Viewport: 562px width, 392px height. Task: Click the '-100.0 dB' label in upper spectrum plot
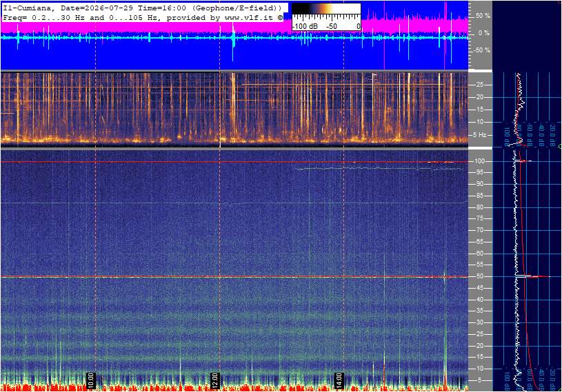pyautogui.click(x=507, y=136)
